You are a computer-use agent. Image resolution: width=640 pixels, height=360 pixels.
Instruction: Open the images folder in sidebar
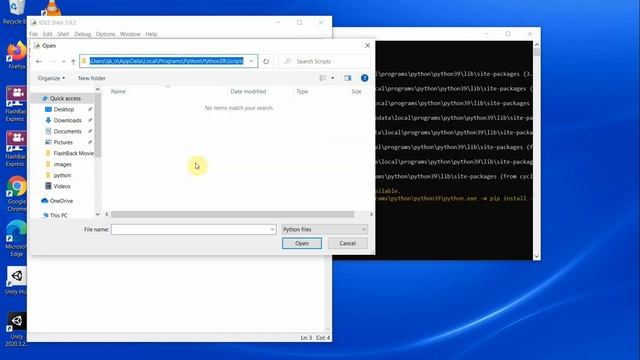coord(62,164)
